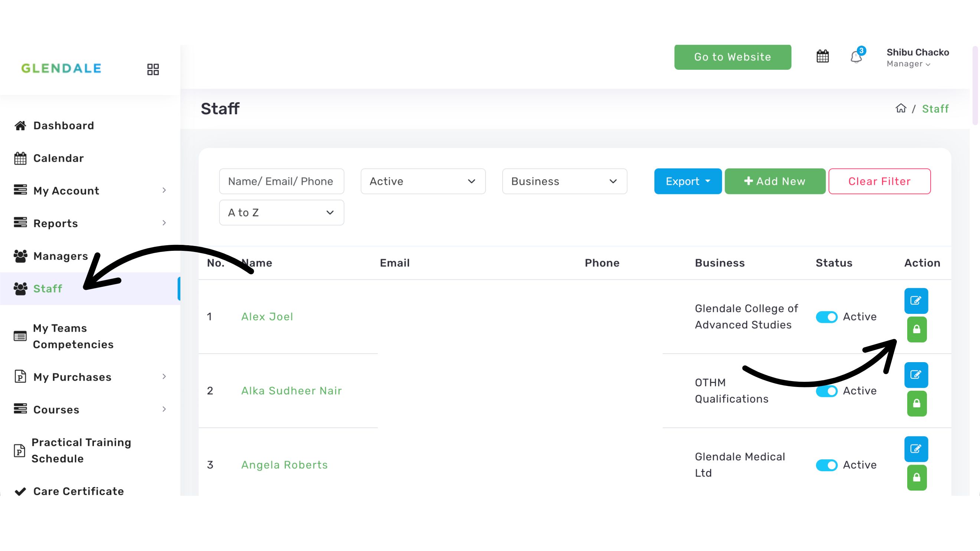
Task: Click the green lock icon for Angela Roberts
Action: (917, 478)
